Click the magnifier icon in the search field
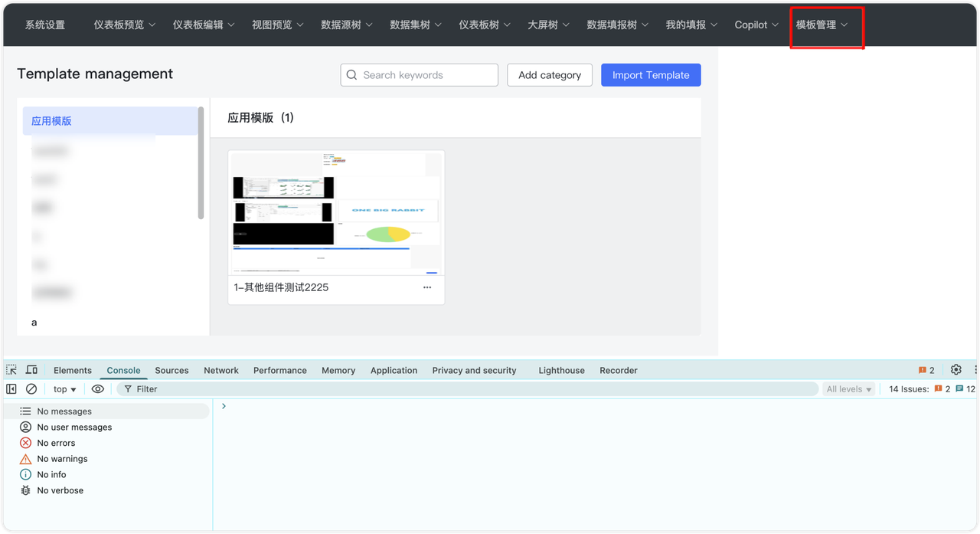 coord(351,74)
